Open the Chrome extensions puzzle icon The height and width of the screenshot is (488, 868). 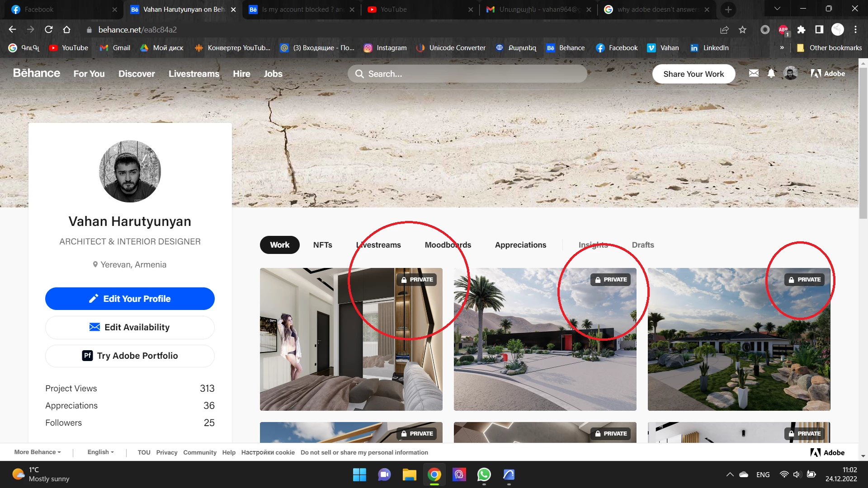pyautogui.click(x=801, y=30)
